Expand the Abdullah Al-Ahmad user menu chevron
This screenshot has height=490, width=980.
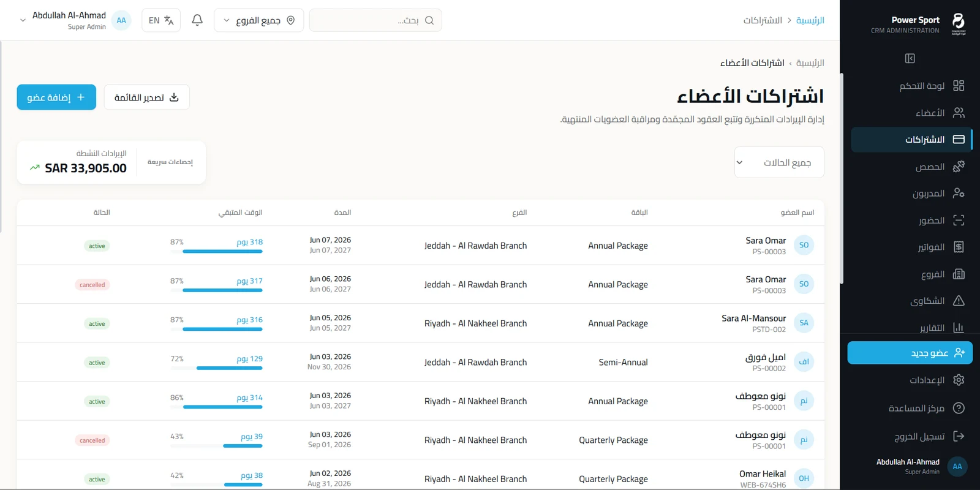click(23, 20)
